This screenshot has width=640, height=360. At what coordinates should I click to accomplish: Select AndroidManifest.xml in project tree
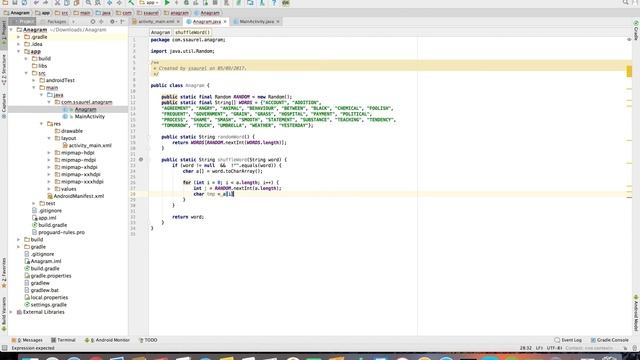click(78, 196)
